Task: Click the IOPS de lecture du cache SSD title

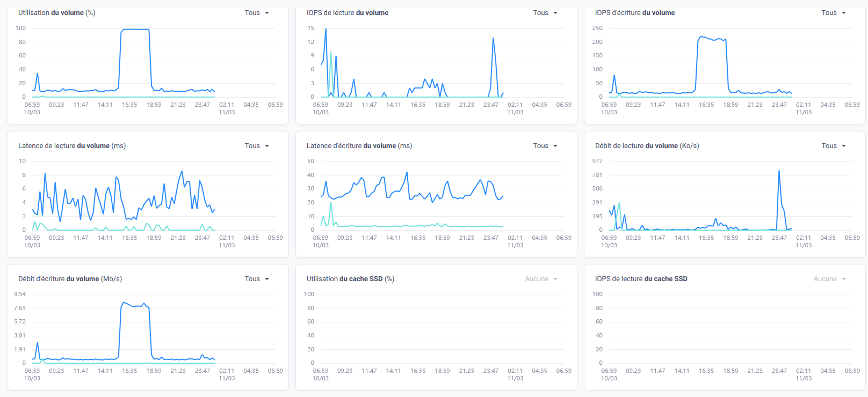Action: pyautogui.click(x=641, y=279)
